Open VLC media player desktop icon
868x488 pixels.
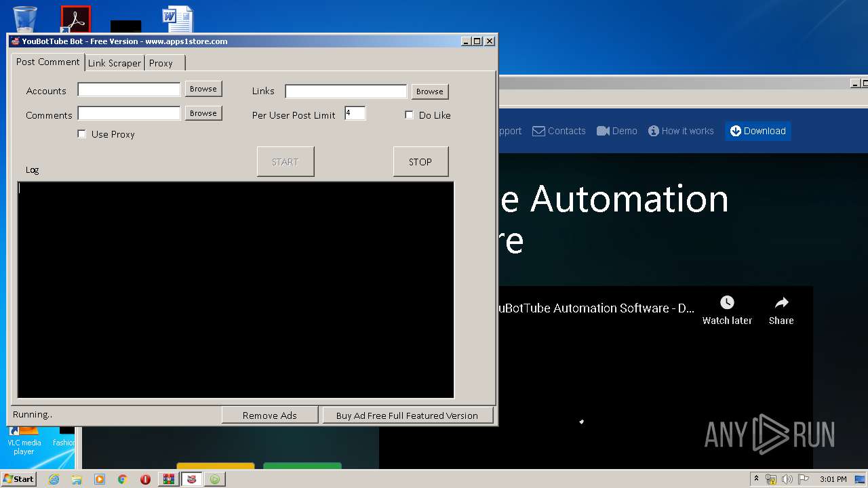[x=24, y=441]
